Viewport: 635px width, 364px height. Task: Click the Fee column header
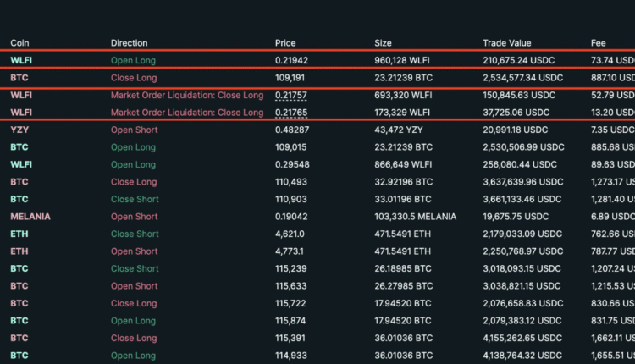click(599, 42)
